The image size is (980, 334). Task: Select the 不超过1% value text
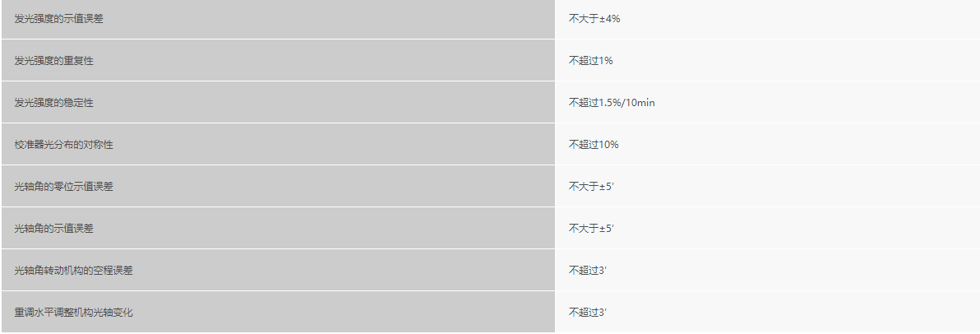(591, 60)
